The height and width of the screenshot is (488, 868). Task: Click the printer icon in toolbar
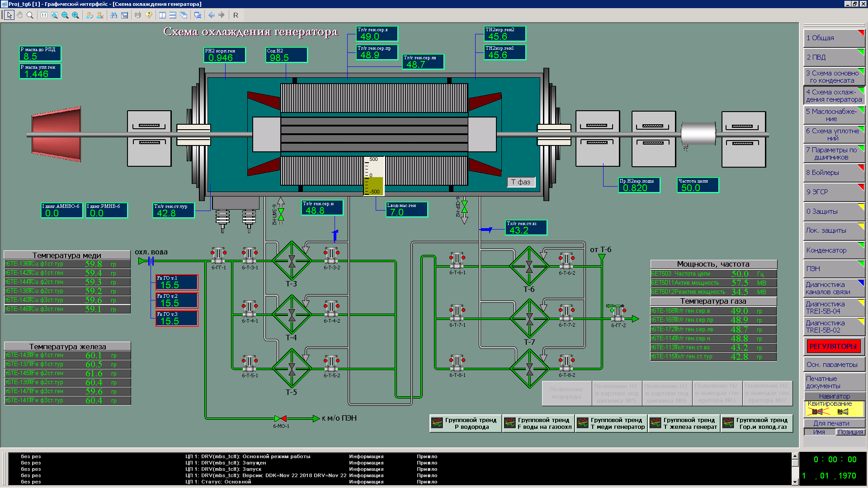138,15
